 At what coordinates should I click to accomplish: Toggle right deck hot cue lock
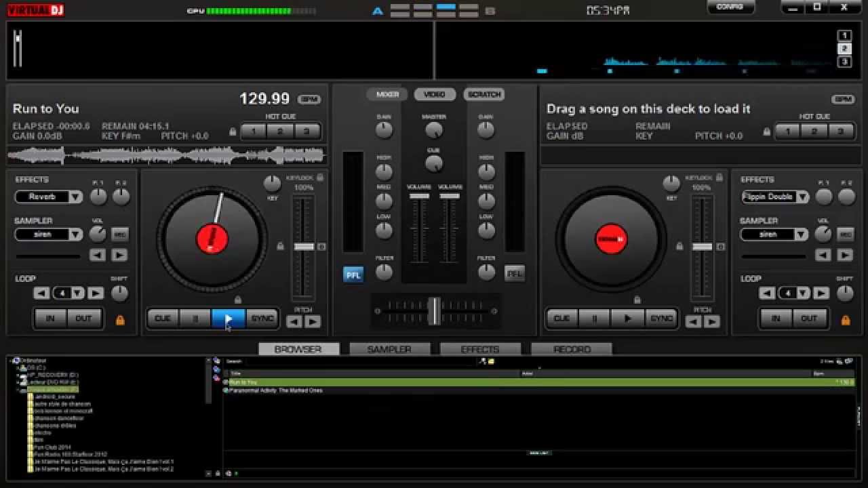click(x=767, y=132)
